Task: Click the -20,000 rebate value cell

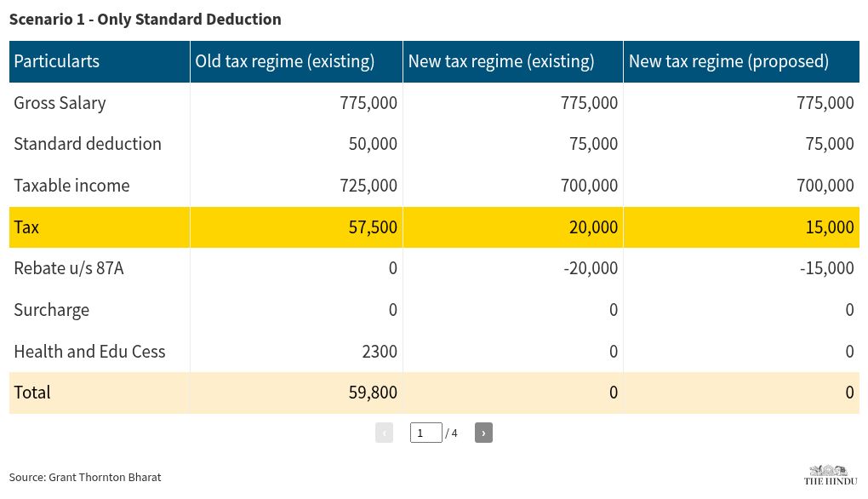Action: pos(591,268)
